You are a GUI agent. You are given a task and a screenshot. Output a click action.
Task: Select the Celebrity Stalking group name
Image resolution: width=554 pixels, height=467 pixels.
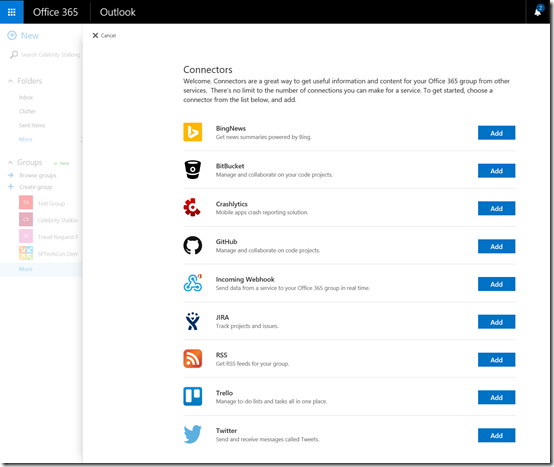(x=58, y=220)
